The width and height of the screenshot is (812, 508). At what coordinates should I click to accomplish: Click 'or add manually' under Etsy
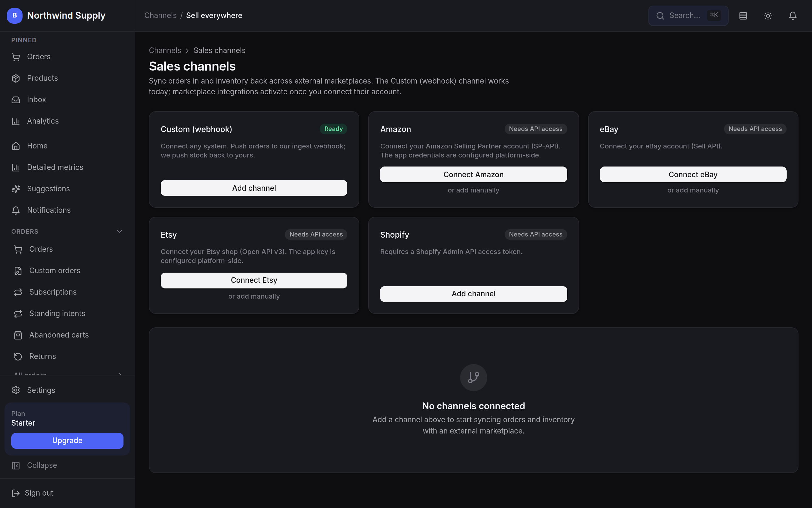click(x=254, y=297)
